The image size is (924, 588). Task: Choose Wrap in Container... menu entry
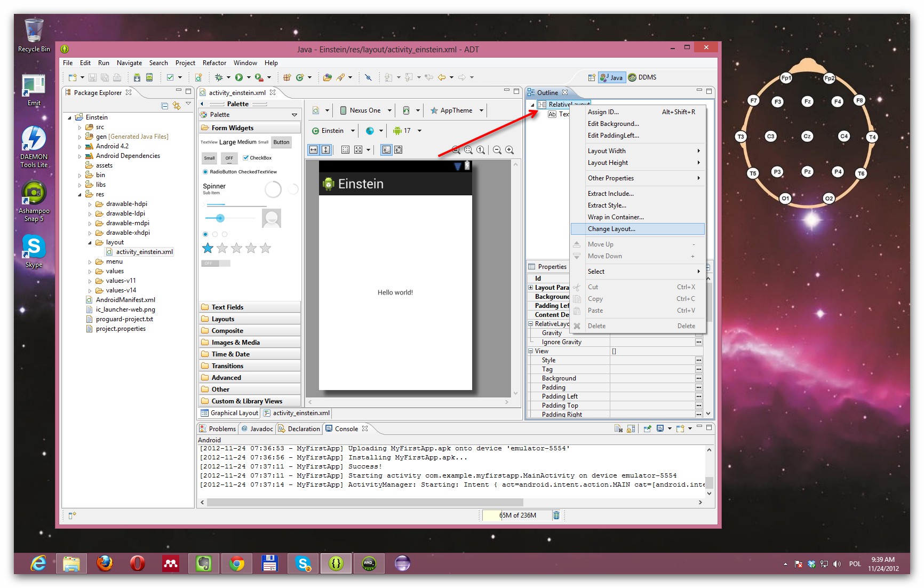[x=638, y=217]
